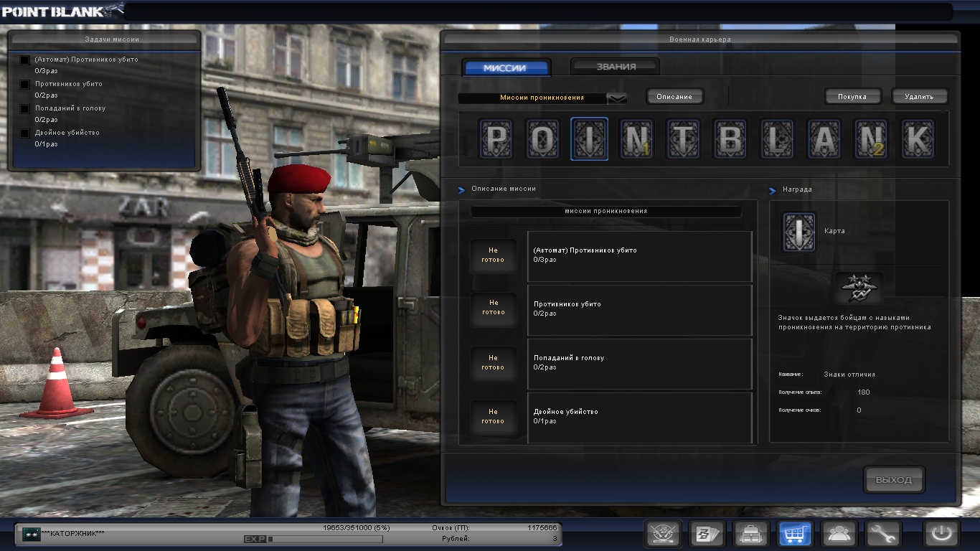Click the ВЫХОД button
Viewport: 980px width, 551px height.
pyautogui.click(x=894, y=480)
